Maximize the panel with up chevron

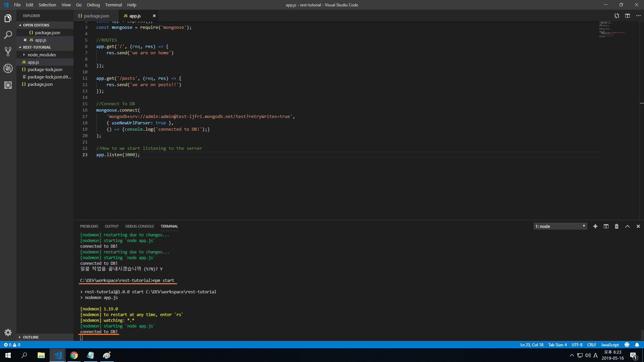[628, 226]
